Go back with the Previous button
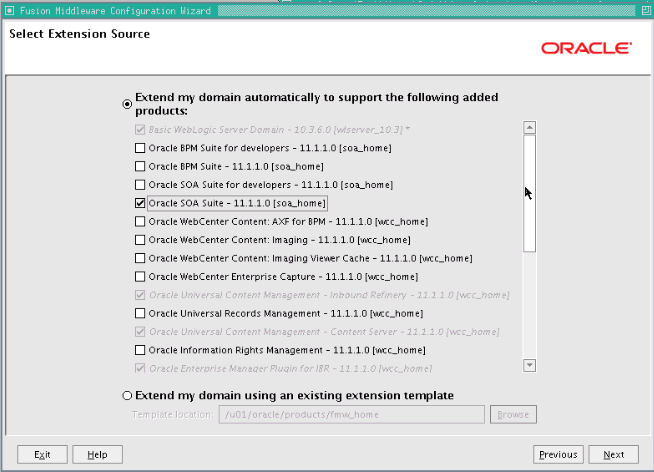 [x=558, y=454]
